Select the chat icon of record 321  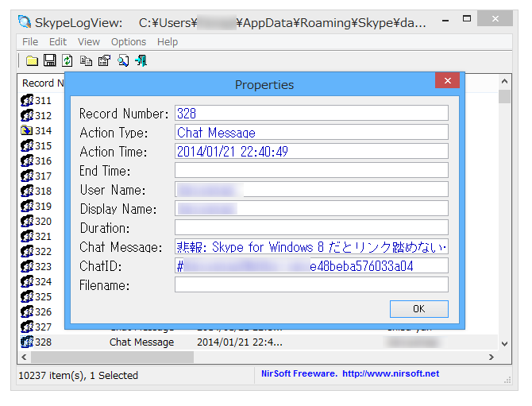point(27,236)
